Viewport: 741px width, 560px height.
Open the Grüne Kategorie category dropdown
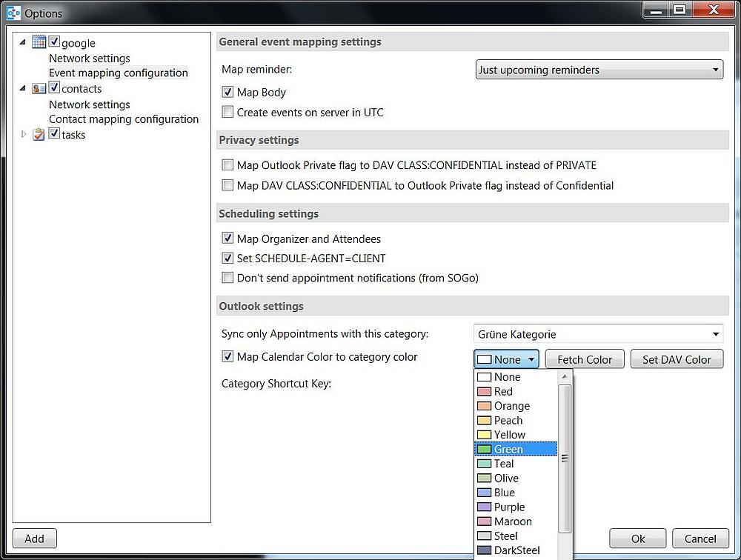(x=598, y=334)
